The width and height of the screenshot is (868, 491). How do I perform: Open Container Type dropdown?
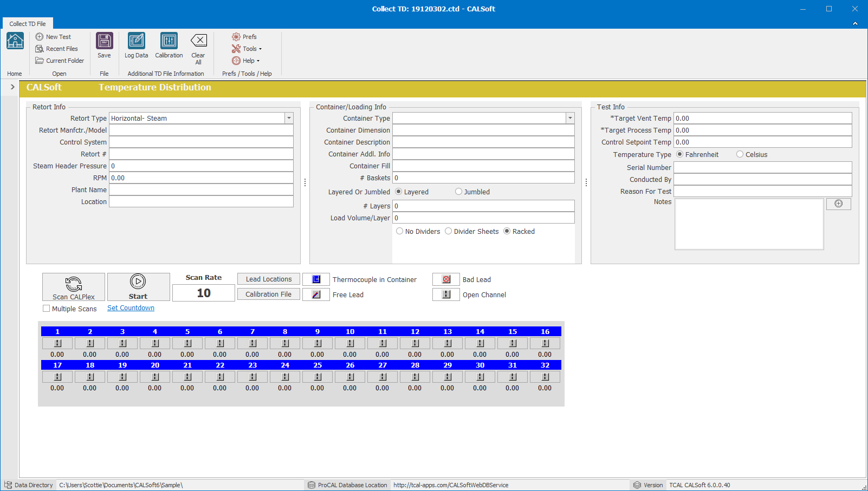coord(570,118)
